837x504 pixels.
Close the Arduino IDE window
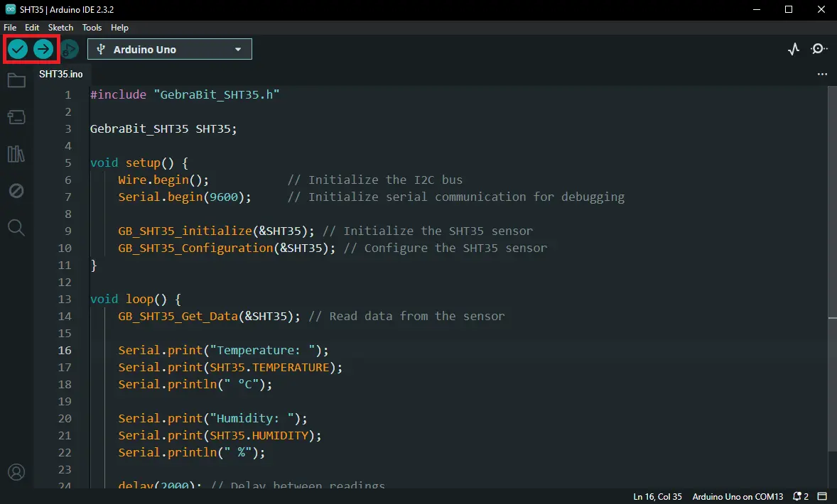tap(821, 10)
